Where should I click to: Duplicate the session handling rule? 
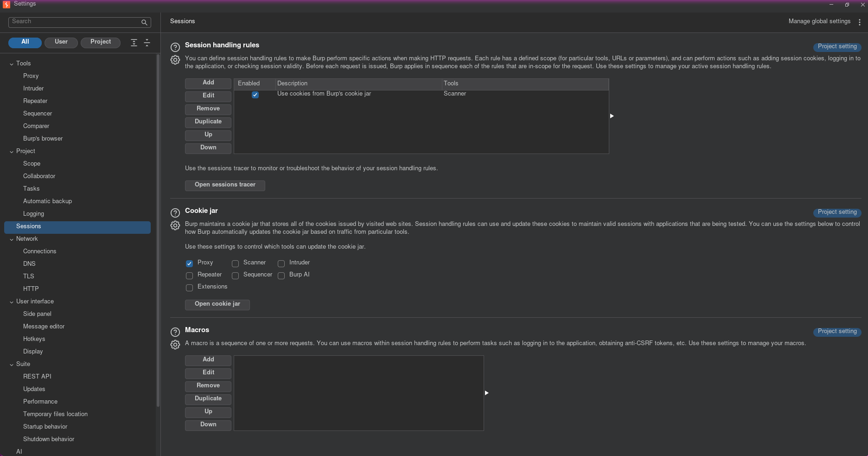[x=208, y=122]
